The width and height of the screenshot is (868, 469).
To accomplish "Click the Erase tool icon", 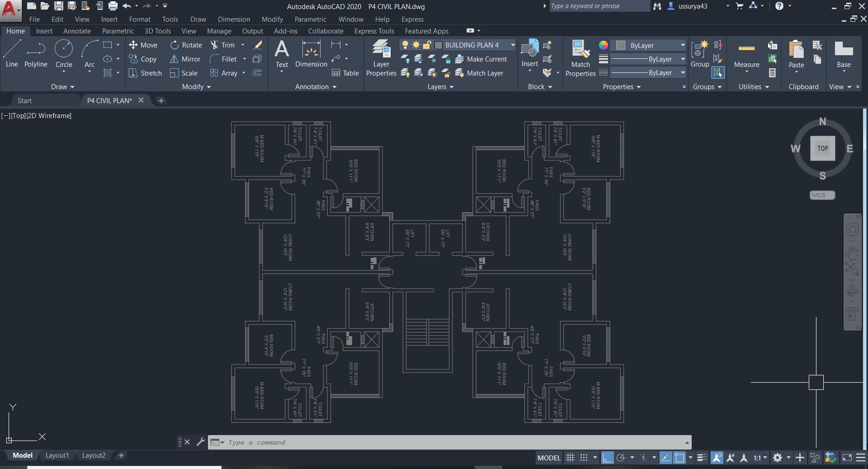I will point(258,45).
